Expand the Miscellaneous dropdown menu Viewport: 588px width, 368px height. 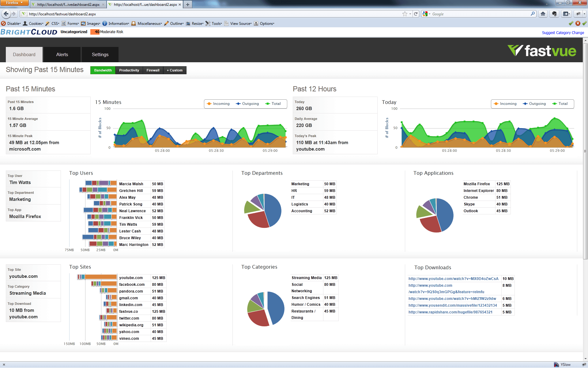tap(147, 24)
